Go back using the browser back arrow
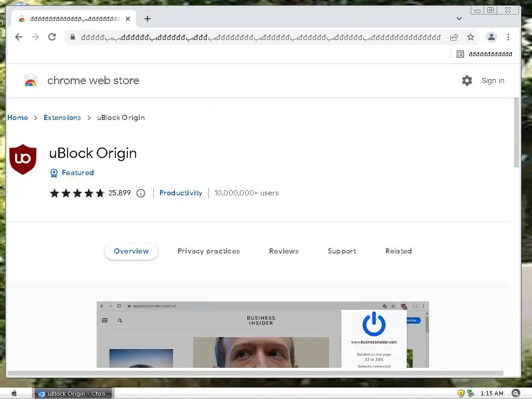Viewport: 532px width, 399px height. coord(19,37)
